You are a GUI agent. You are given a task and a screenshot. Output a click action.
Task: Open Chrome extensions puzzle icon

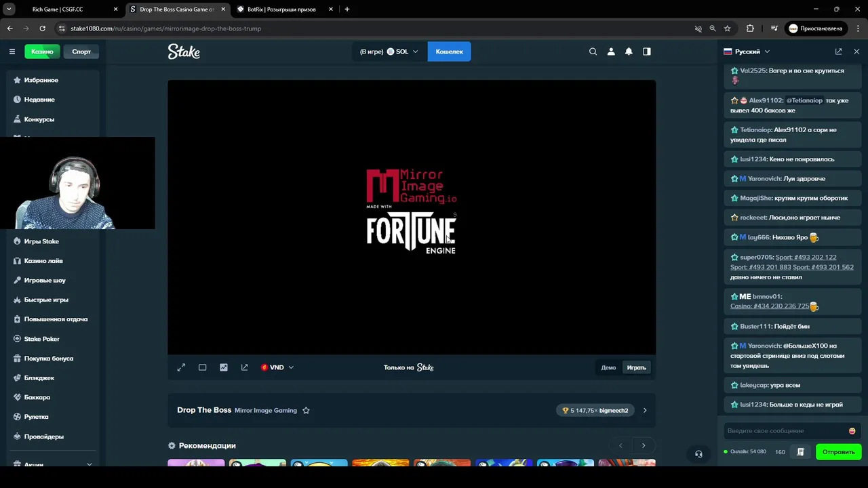coord(750,28)
